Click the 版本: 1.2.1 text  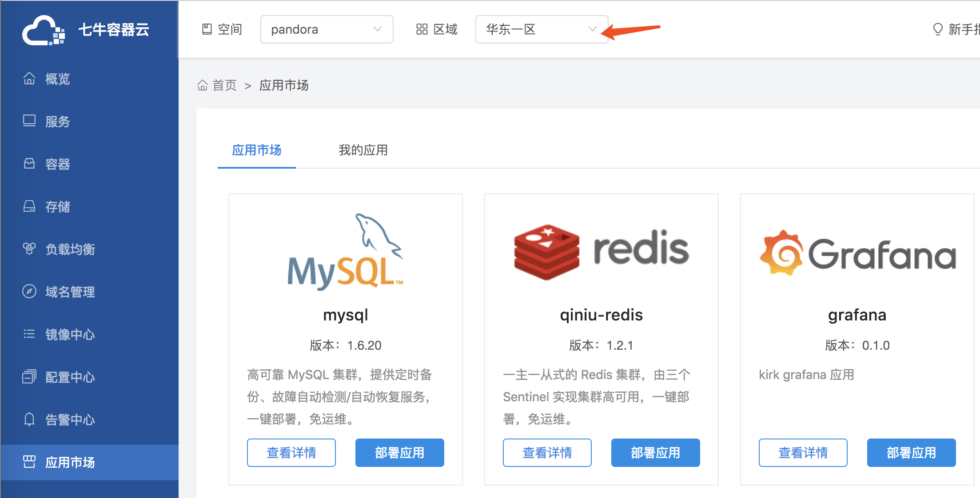[x=602, y=345]
